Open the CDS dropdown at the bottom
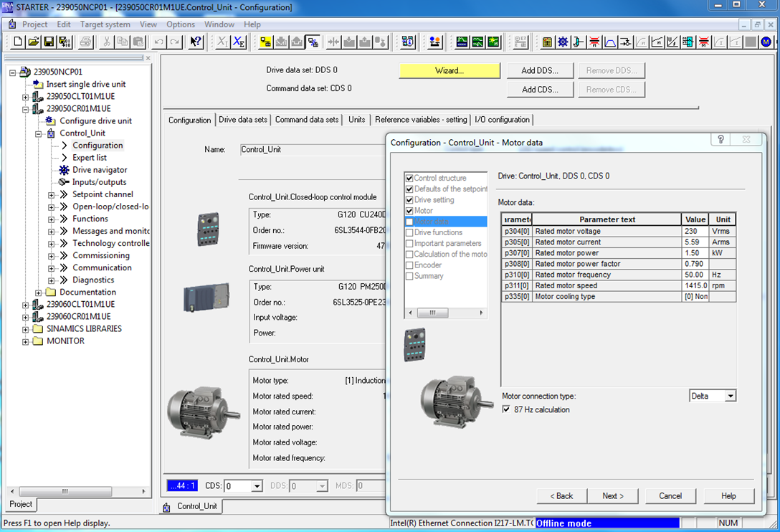The image size is (780, 532). [x=257, y=486]
